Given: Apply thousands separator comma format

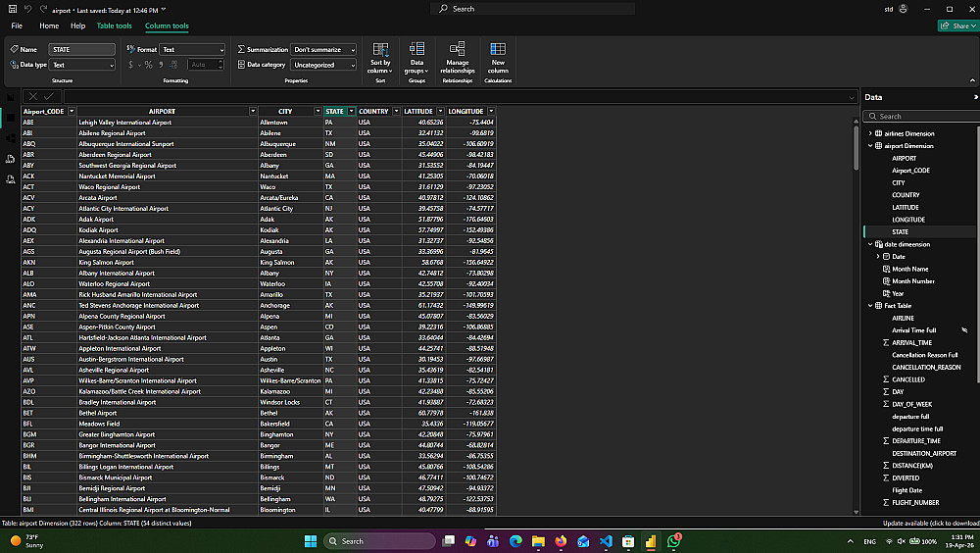Looking at the screenshot, I should point(162,65).
